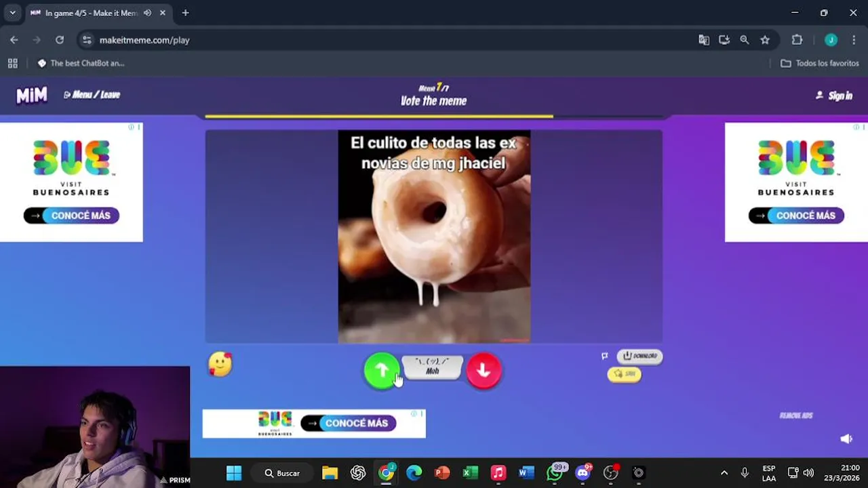The width and height of the screenshot is (868, 488).
Task: Click the install app icon in address bar
Action: coord(724,40)
